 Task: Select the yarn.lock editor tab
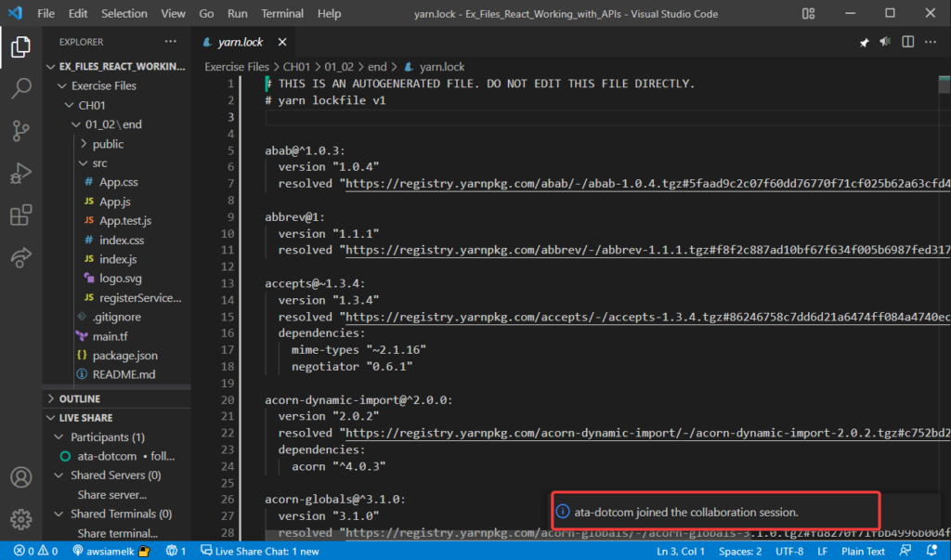coord(239,41)
